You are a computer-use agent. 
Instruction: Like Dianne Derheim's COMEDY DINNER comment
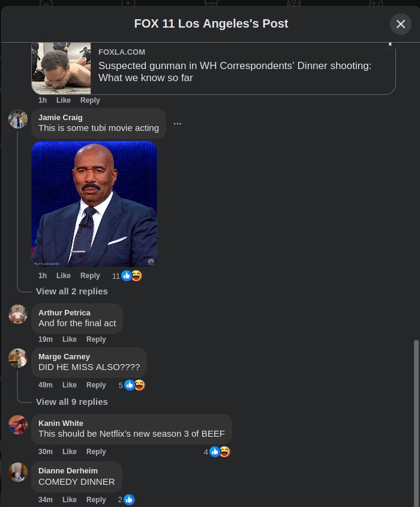70,500
